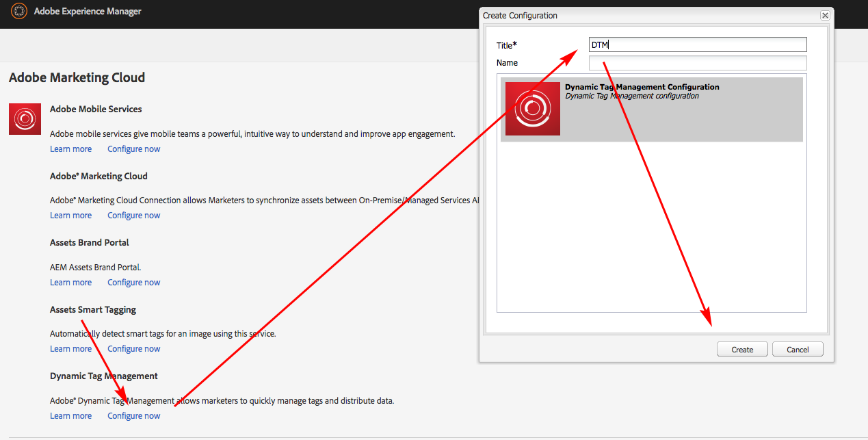The image size is (868, 440).
Task: Open Configure now under Dynamic Tag Management
Action: 134,416
